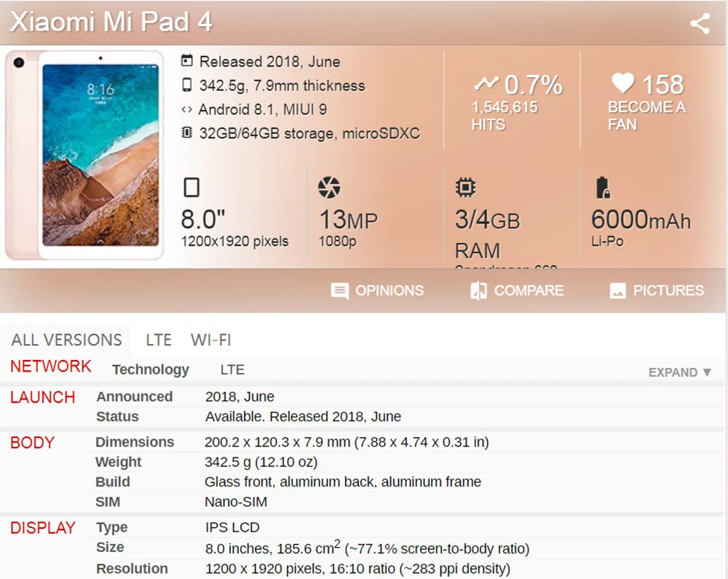This screenshot has width=728, height=579.
Task: Click the 'Nano-SIM' value
Action: 236,502
